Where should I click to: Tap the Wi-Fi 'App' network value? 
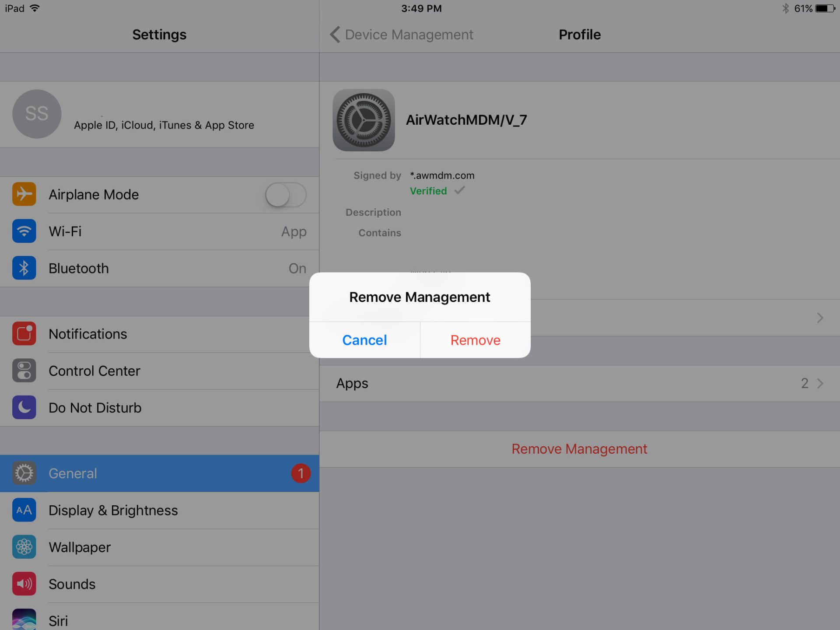point(294,232)
